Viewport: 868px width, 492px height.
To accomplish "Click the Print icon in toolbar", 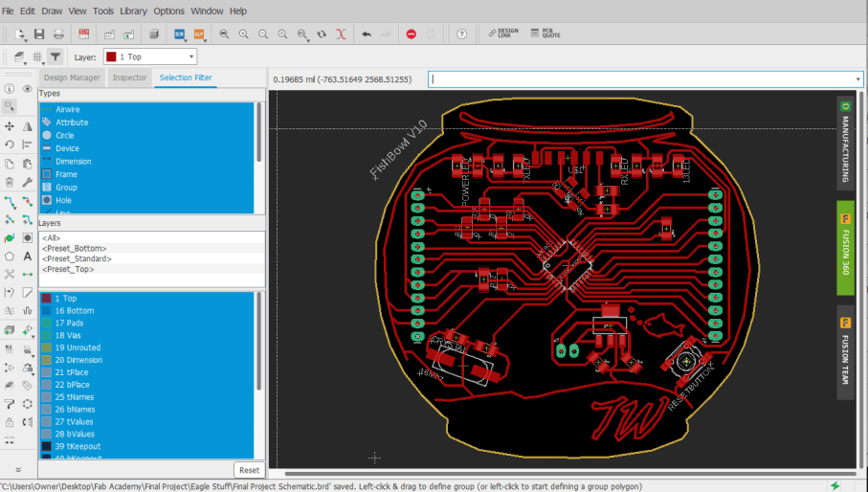I will click(58, 34).
